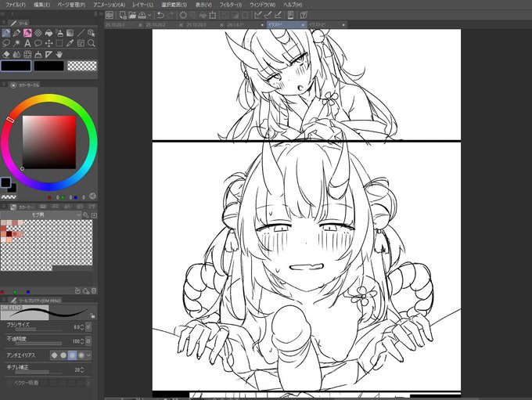Open the モブ男 color set dropdown
The height and width of the screenshot is (400, 532).
(x=41, y=215)
